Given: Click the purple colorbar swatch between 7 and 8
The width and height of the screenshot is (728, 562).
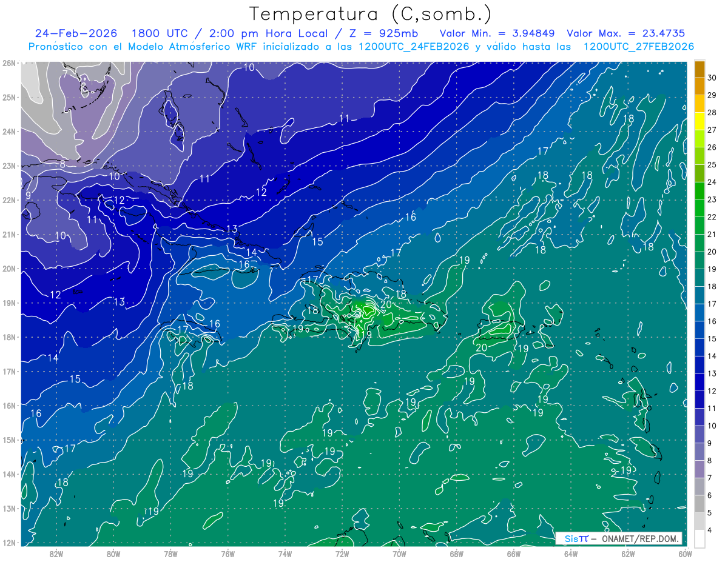Looking at the screenshot, I should [x=699, y=469].
